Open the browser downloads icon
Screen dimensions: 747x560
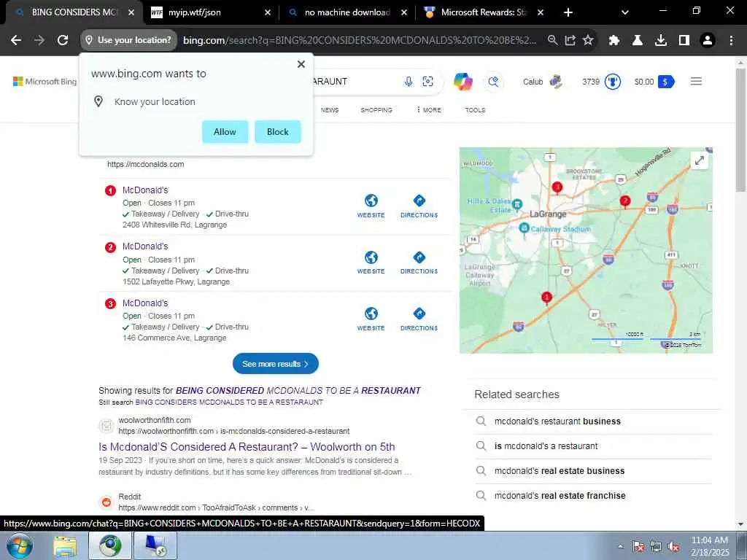[x=661, y=41]
